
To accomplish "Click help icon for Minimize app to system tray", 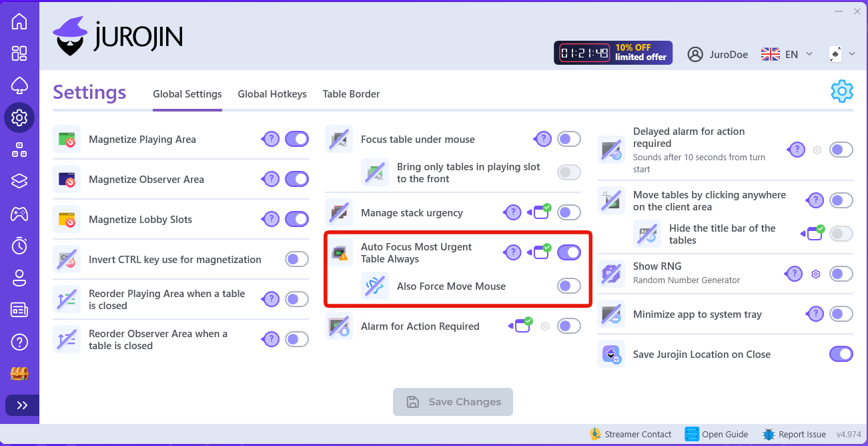I will coord(815,314).
